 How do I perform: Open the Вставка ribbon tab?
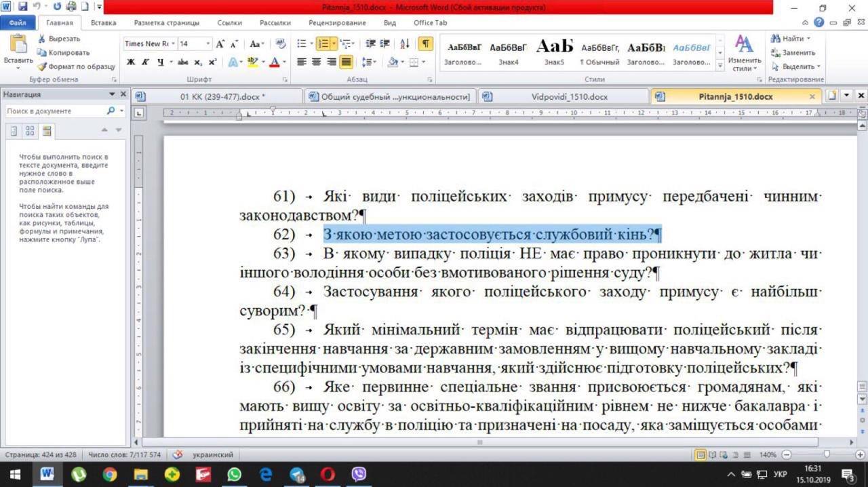(103, 22)
